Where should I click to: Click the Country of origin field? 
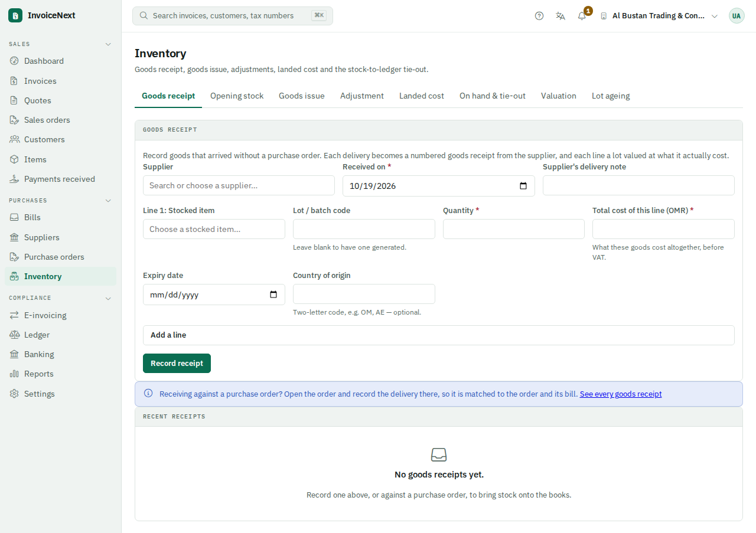(x=364, y=294)
